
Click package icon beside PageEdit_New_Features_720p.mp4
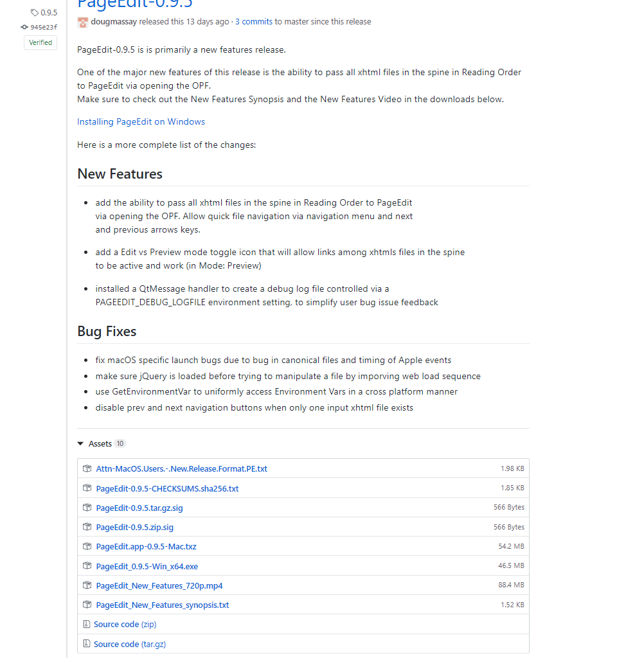pyautogui.click(x=87, y=585)
